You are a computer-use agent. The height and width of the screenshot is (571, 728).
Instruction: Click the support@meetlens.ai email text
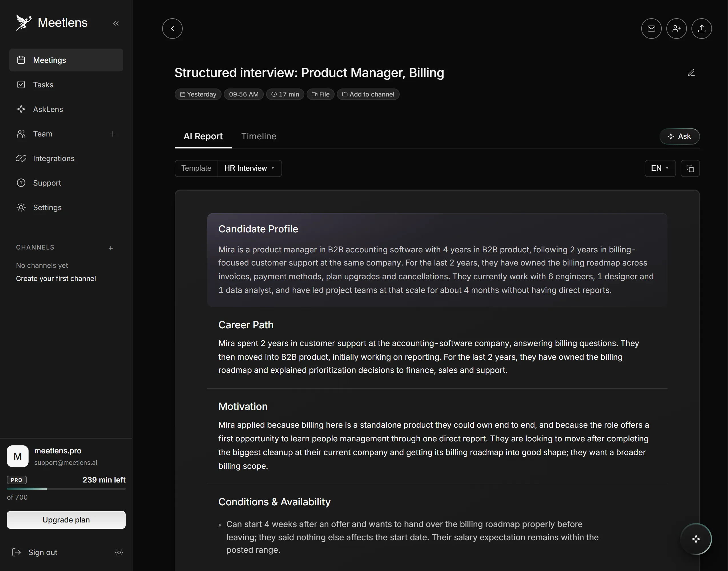(65, 463)
